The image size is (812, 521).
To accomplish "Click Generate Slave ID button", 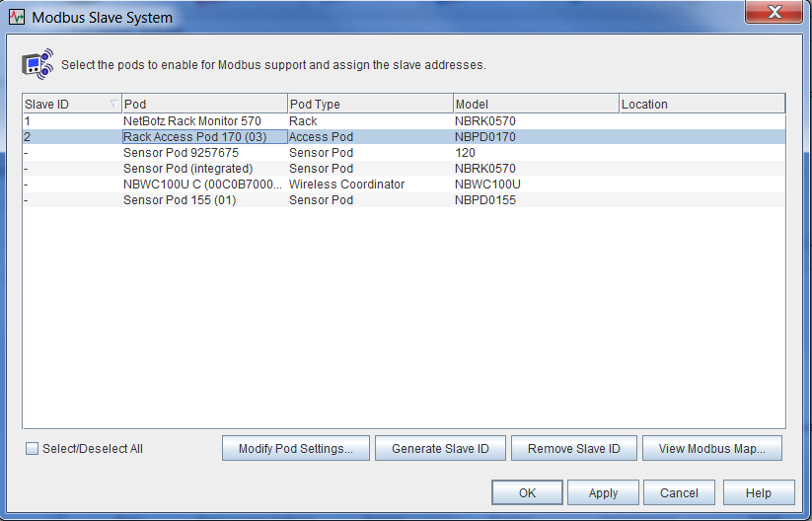I will point(440,449).
